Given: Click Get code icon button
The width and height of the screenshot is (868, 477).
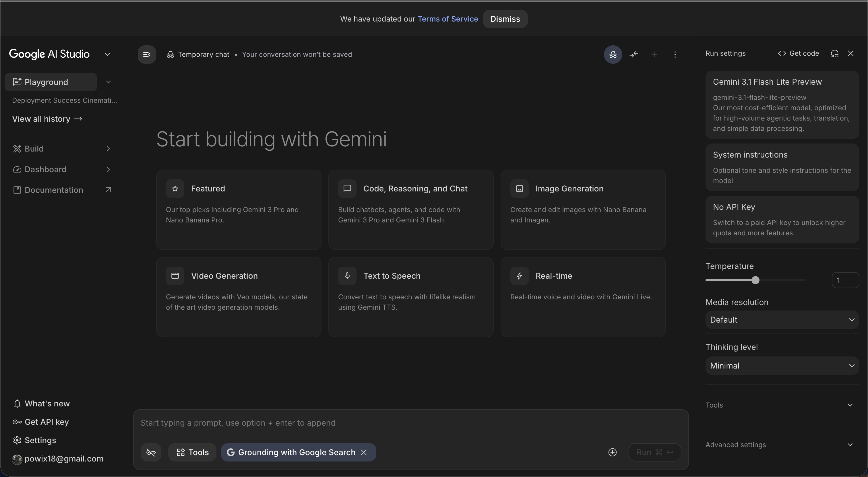Looking at the screenshot, I should pos(798,53).
